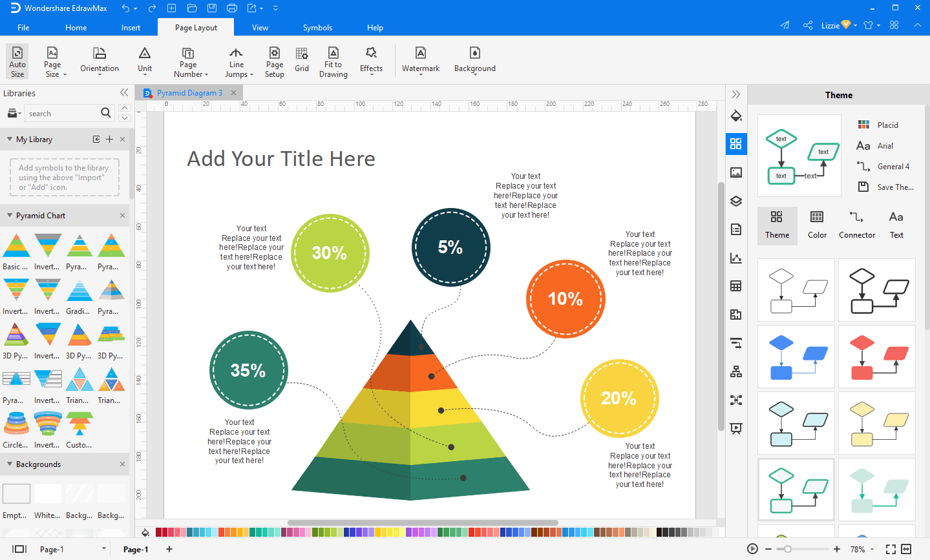Select the Basic Pyramid shape in library
The width and height of the screenshot is (930, 560).
click(16, 252)
